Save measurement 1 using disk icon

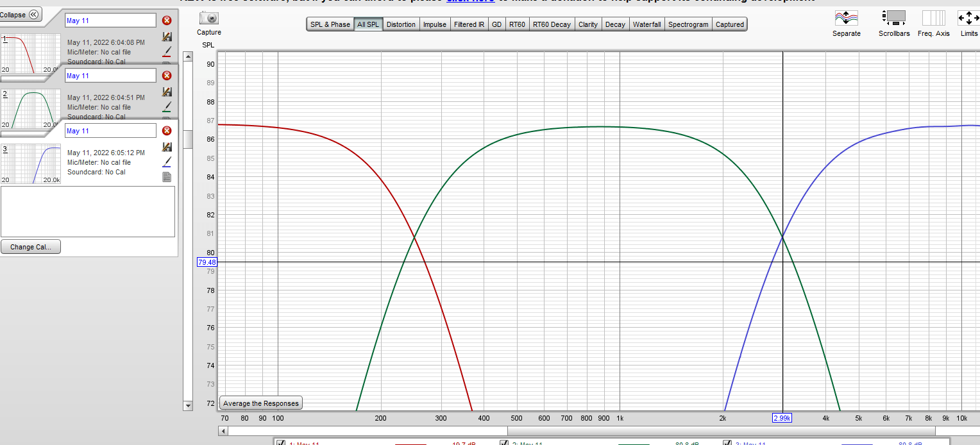167,37
